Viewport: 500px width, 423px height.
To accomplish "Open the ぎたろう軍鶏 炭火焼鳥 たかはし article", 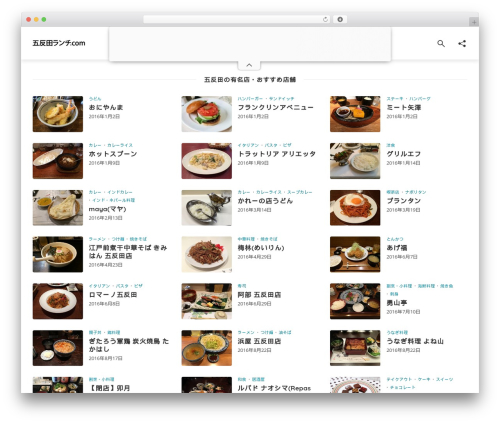I will pyautogui.click(x=129, y=345).
